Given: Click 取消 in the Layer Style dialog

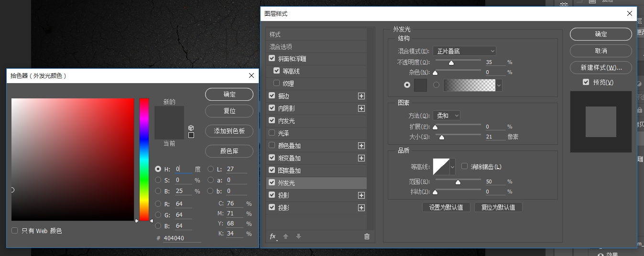Looking at the screenshot, I should pos(601,51).
